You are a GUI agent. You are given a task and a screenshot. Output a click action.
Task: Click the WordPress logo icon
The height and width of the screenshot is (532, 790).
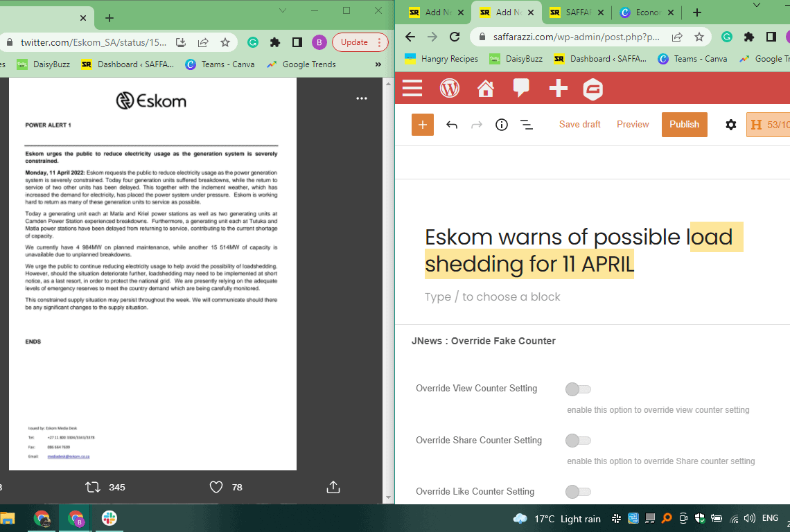(x=450, y=89)
